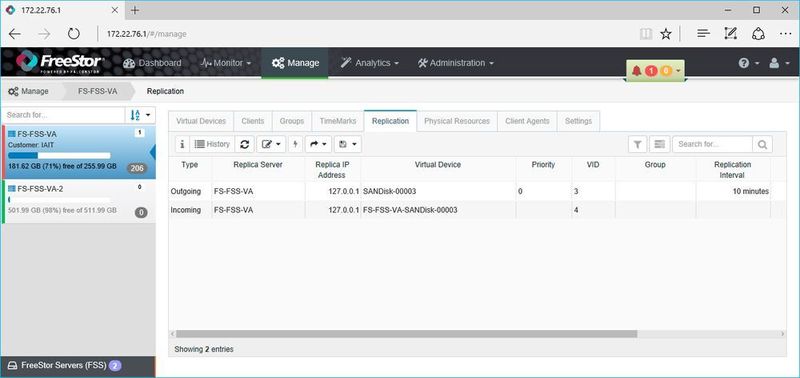Sort by the Type column header
This screenshot has width=800, height=378.
pyautogui.click(x=190, y=165)
